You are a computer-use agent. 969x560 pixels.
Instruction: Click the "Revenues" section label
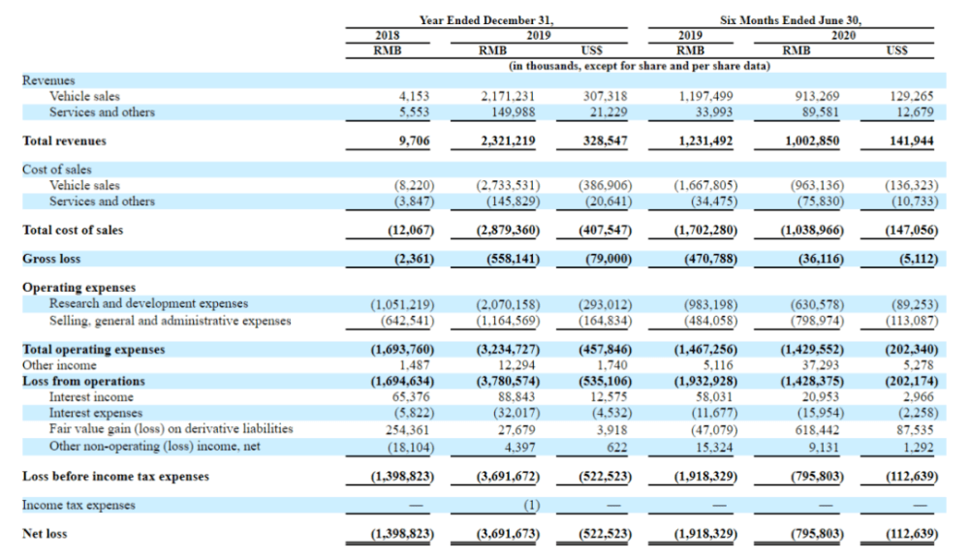[48, 80]
